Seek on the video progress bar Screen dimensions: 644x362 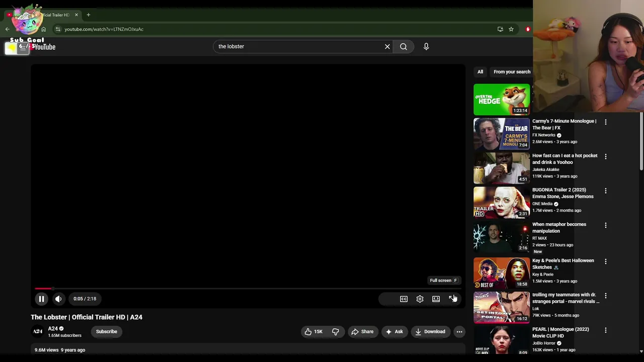coord(248,289)
